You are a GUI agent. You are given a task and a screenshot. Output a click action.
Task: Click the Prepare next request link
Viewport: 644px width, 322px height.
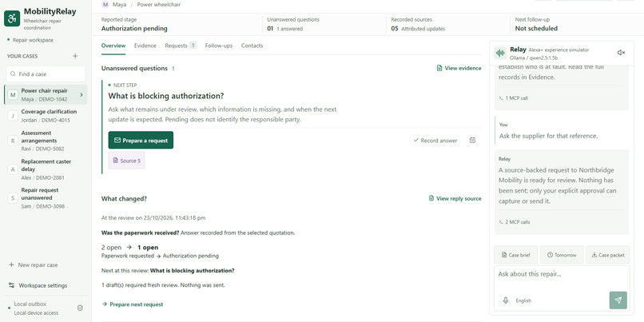pyautogui.click(x=133, y=304)
